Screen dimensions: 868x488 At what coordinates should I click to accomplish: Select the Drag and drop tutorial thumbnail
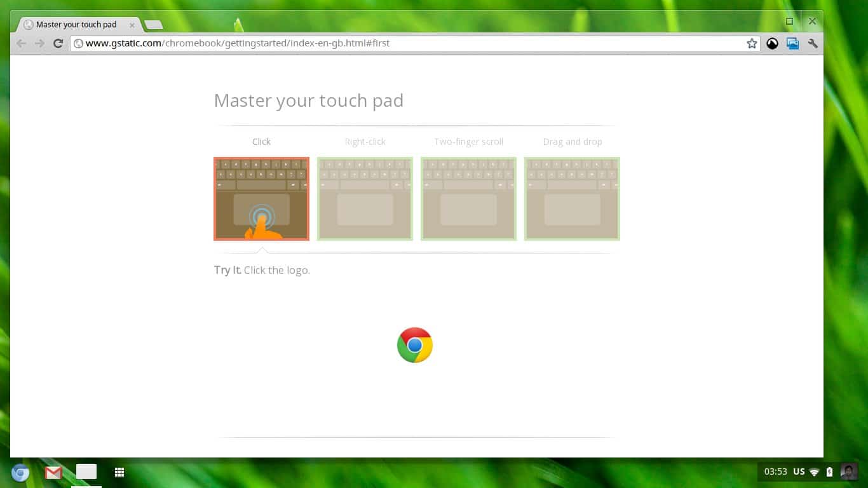[572, 199]
